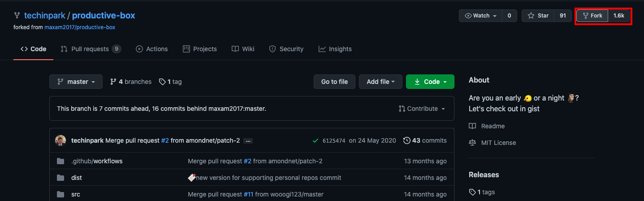Open the Wiki tab
This screenshot has width=644, height=201.
pos(243,49)
